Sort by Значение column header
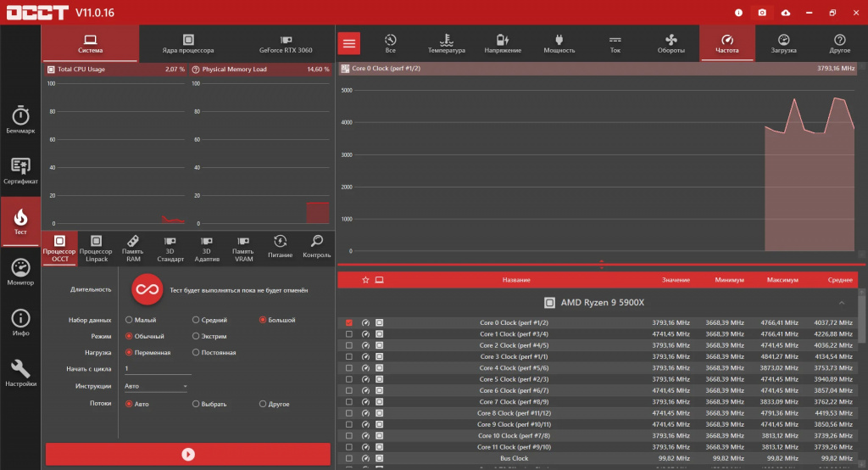This screenshot has width=868, height=470. tap(676, 280)
